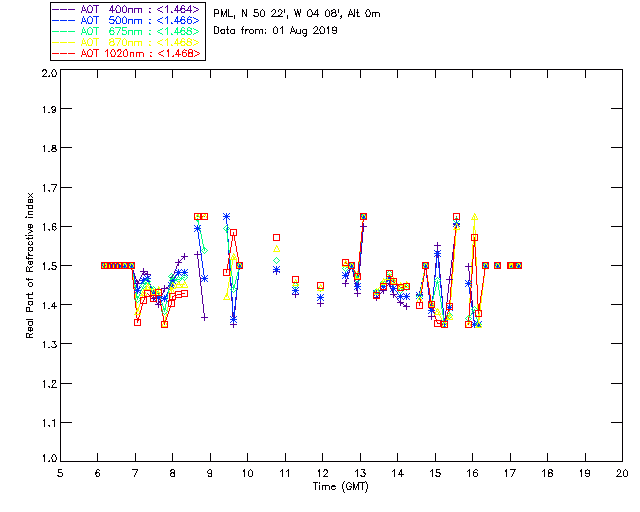The image size is (640, 512).
Task: Click the y-axis label 1.5
Action: [x=49, y=266]
